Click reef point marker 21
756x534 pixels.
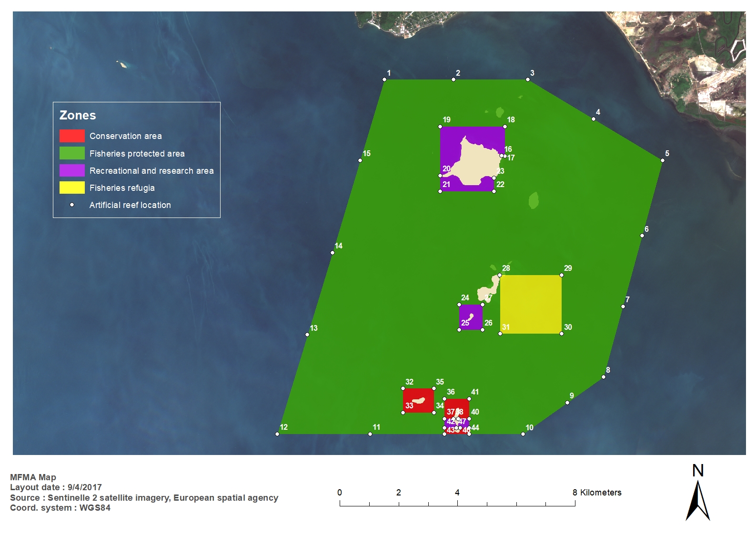tap(440, 191)
